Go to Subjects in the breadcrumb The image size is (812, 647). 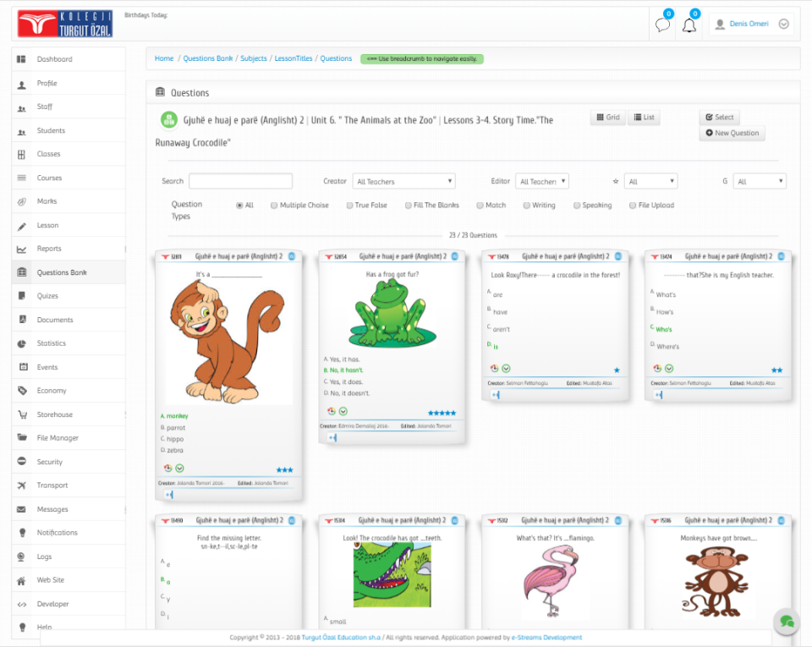(x=254, y=58)
